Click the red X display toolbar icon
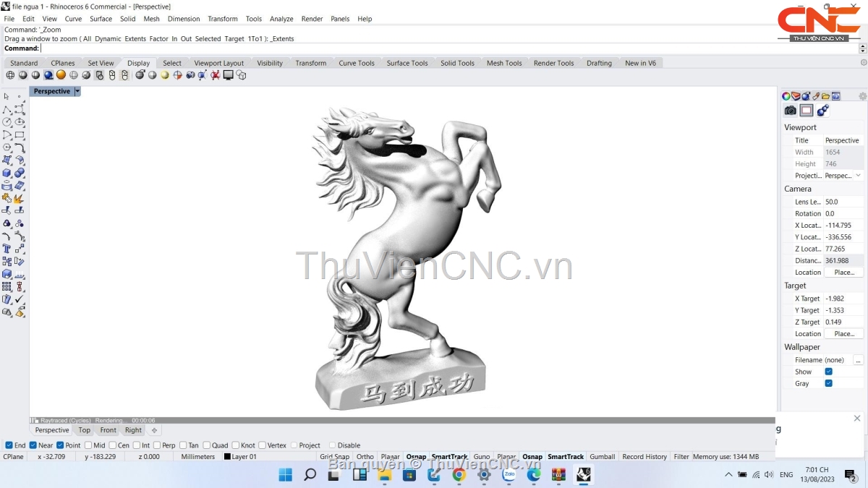Screen dimensions: 868x488 click(x=216, y=74)
